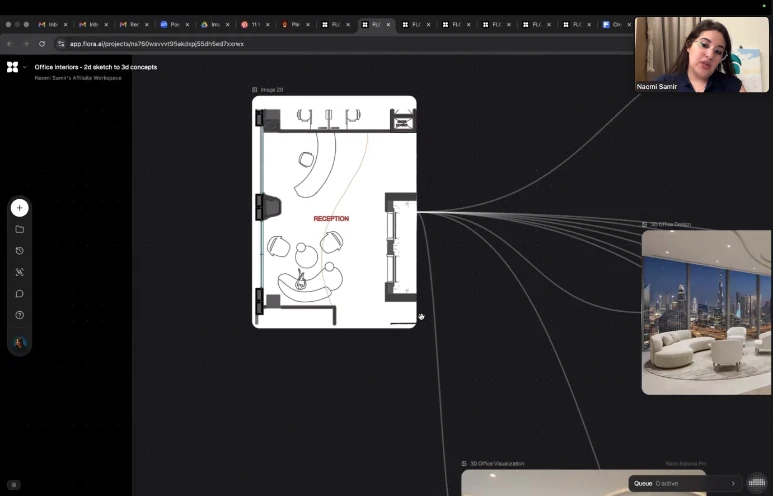Open the folder assets icon in sidebar
The height and width of the screenshot is (496, 773).
tap(19, 229)
